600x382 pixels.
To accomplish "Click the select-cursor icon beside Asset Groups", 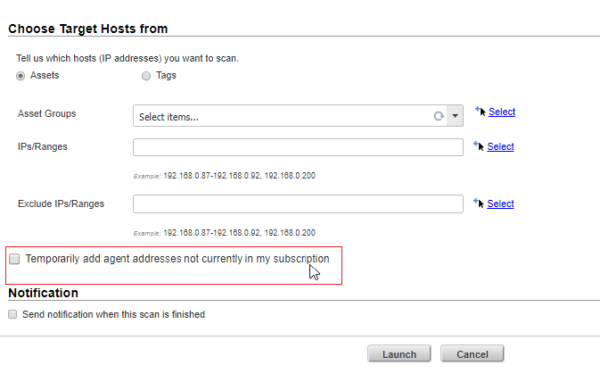I will (x=480, y=111).
